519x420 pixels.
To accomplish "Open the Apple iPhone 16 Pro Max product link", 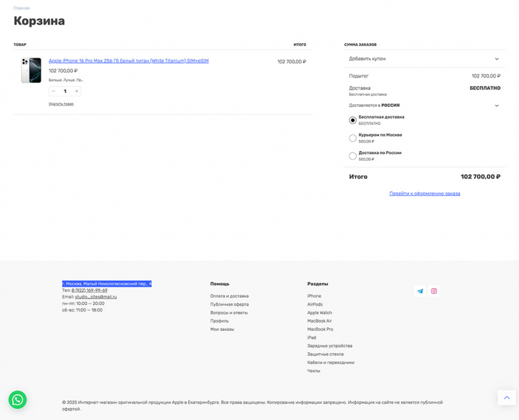I will click(128, 61).
